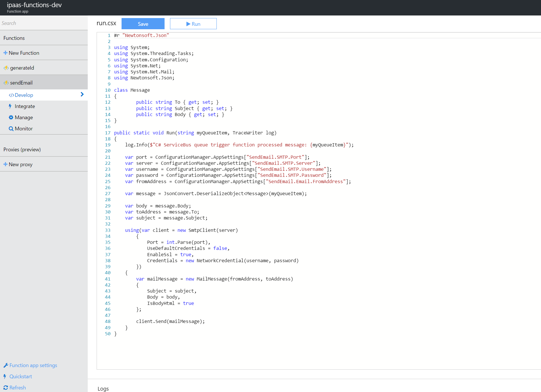Click the Function app settings wrench icon
Image resolution: width=541 pixels, height=392 pixels.
point(6,365)
